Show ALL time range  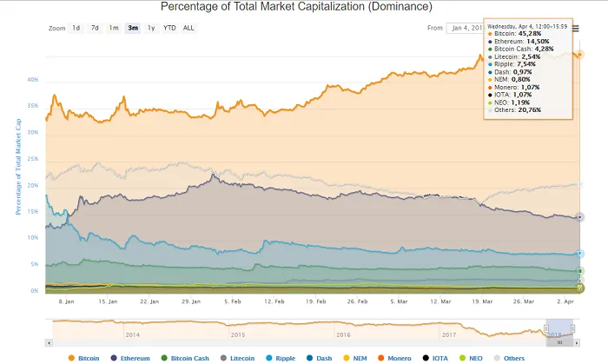coord(188,28)
